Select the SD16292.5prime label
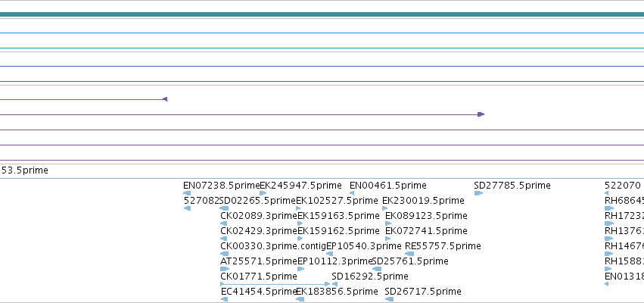This screenshot has width=644, height=303. 370,276
